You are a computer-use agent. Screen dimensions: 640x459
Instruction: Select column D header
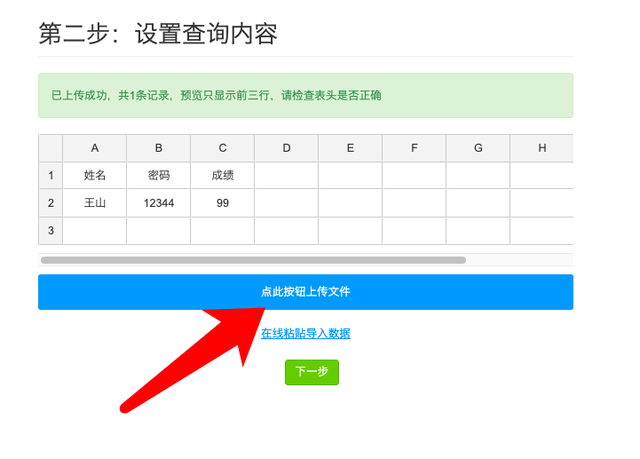click(x=286, y=148)
